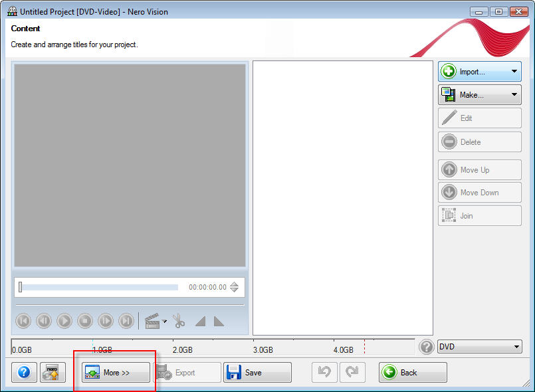This screenshot has height=392, width=535.
Task: Click the video preview pane
Action: (x=130, y=165)
